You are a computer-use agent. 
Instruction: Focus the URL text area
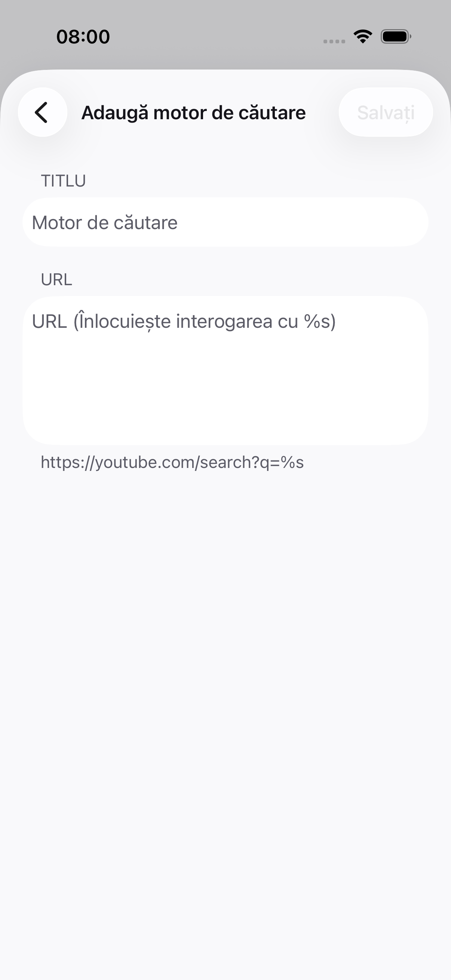(x=225, y=370)
